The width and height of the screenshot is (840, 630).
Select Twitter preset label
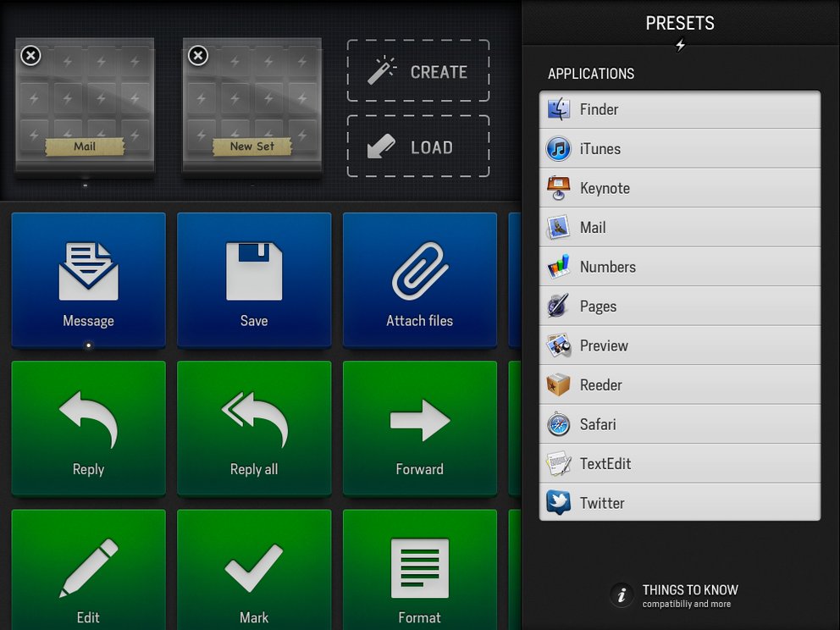(x=602, y=503)
